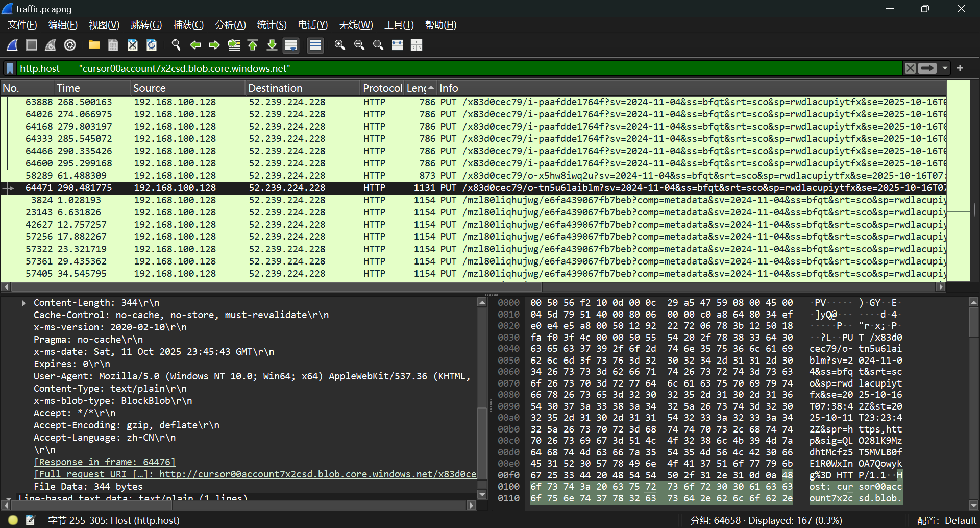Open the 分析(A) menu

pyautogui.click(x=230, y=25)
